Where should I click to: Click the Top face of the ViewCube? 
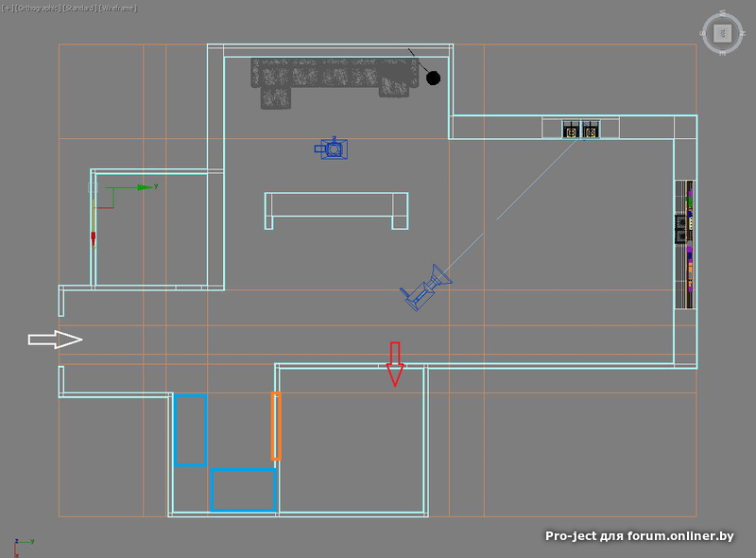point(722,33)
